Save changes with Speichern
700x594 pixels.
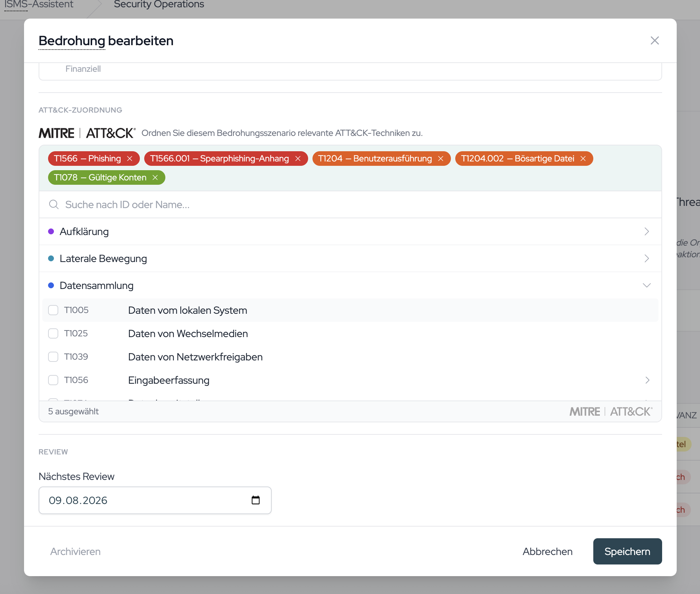click(x=627, y=551)
